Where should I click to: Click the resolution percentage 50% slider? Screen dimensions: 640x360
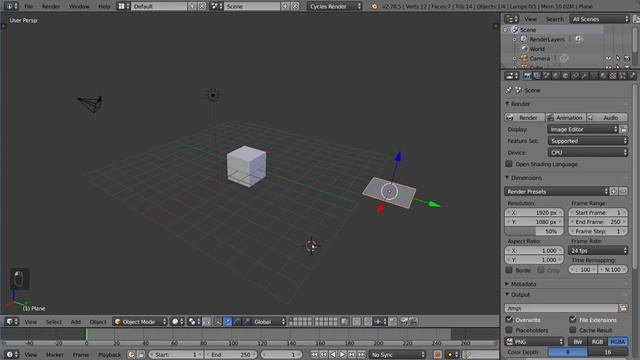534,231
